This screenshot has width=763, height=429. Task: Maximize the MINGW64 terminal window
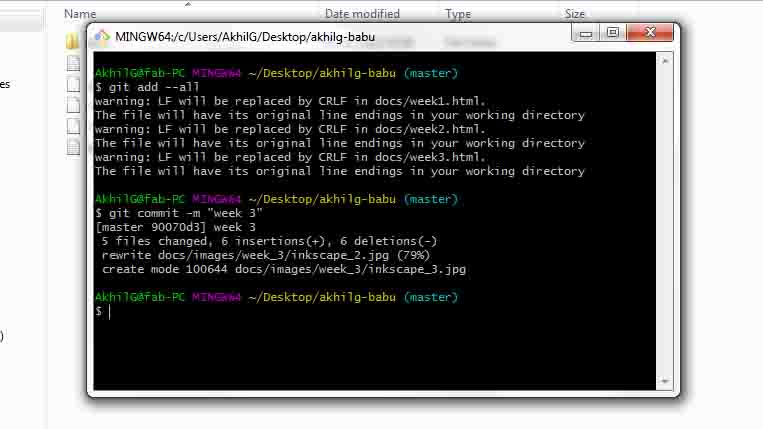[613, 33]
